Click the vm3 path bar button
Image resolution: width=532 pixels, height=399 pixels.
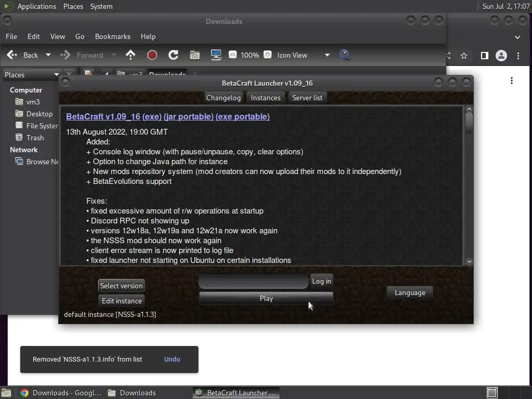click(129, 73)
